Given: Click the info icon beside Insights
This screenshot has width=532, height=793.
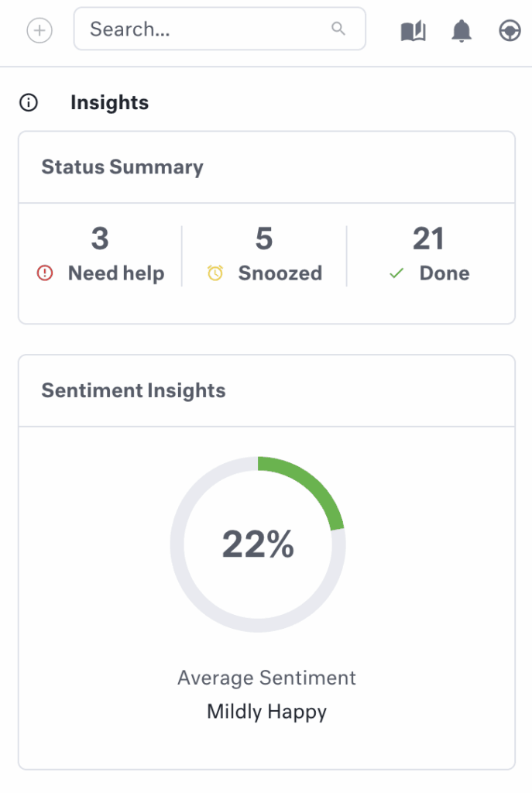Looking at the screenshot, I should coord(29,103).
